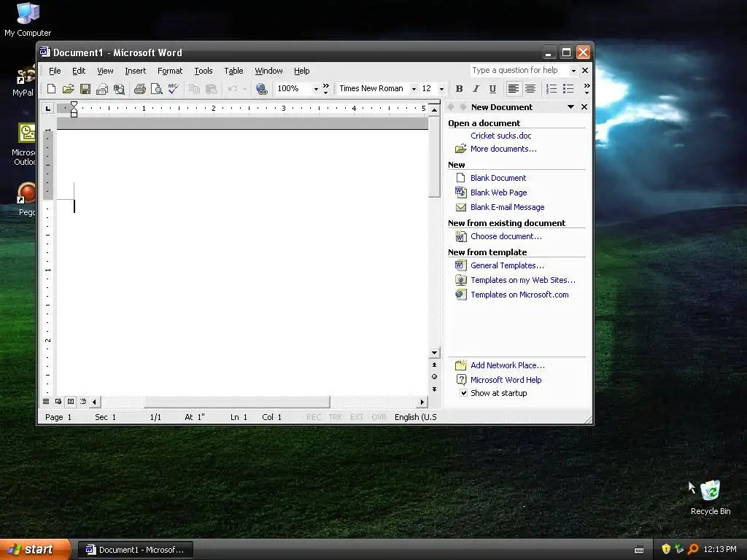Click the New Blank Document toolbar icon

(52, 88)
